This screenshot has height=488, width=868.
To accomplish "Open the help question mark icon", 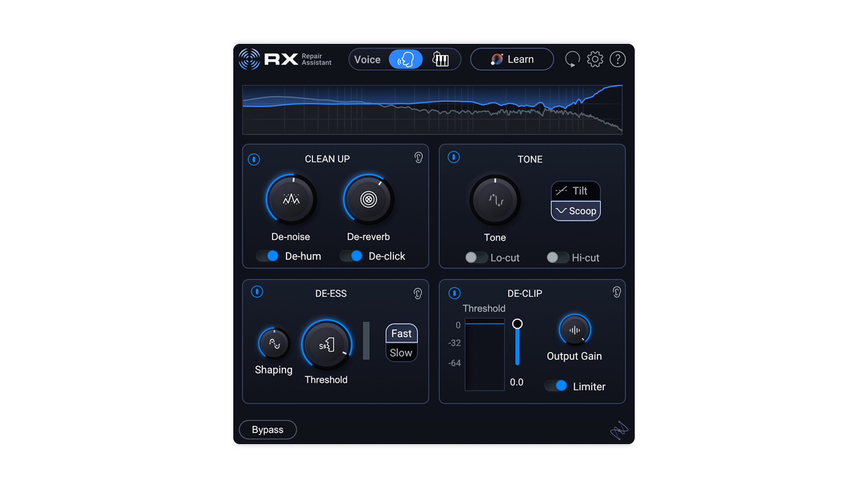I will (618, 59).
